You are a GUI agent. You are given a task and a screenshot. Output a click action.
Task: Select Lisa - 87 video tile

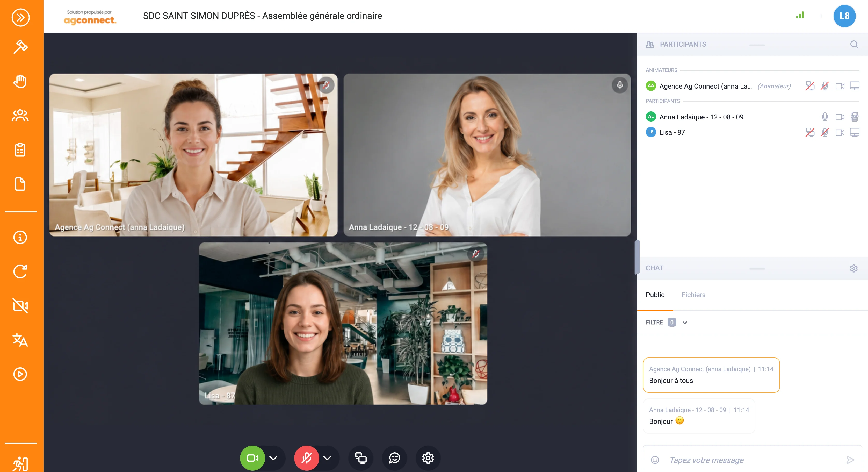(343, 323)
